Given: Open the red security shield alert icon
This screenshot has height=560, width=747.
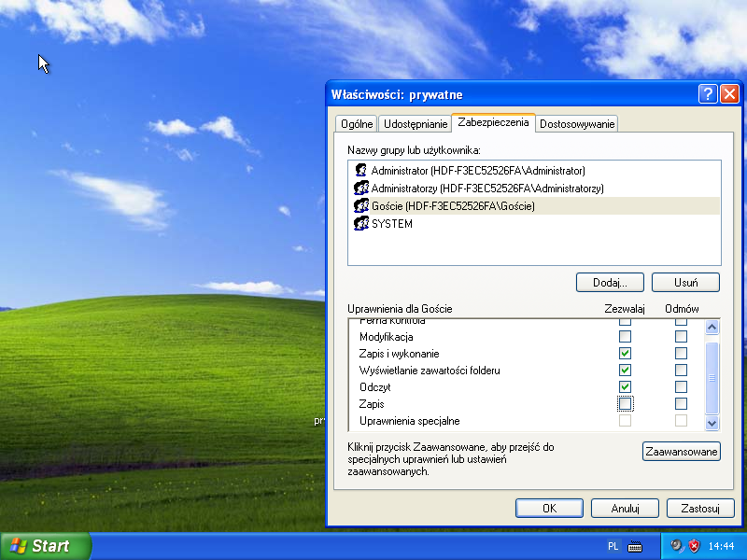Looking at the screenshot, I should click(694, 546).
